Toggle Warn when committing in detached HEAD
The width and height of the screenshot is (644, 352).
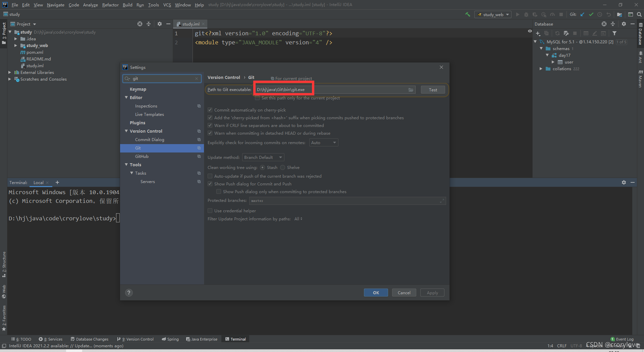[x=210, y=133]
